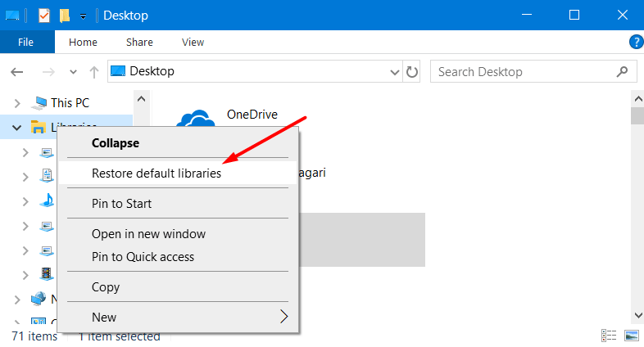Open the File menu button

coord(27,42)
